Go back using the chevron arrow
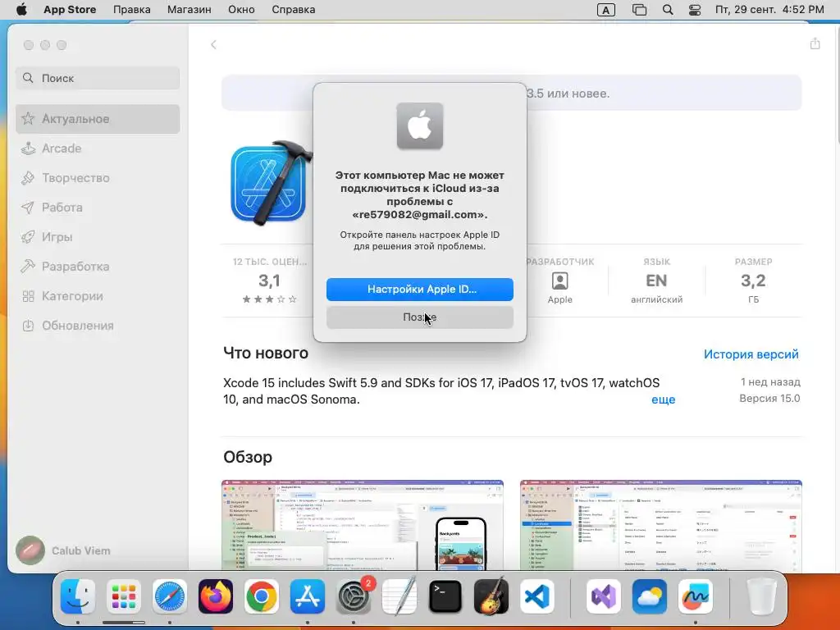This screenshot has width=840, height=630. pos(213,44)
